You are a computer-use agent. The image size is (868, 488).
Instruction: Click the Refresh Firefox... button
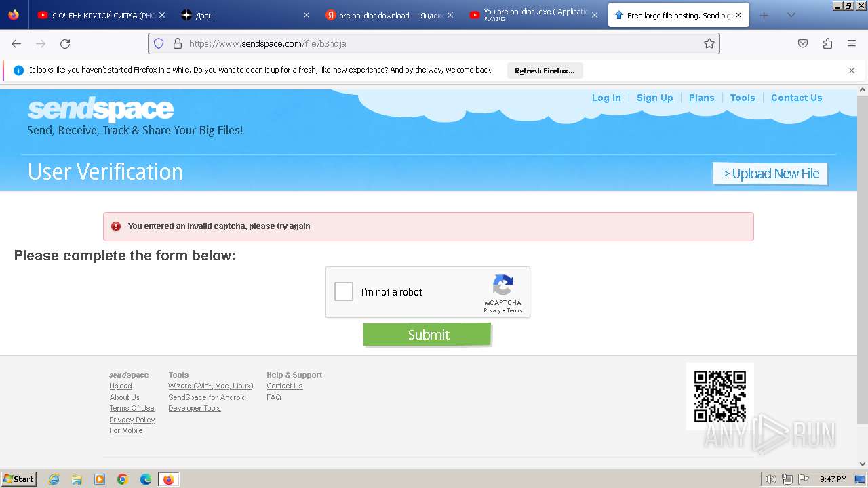pos(545,70)
